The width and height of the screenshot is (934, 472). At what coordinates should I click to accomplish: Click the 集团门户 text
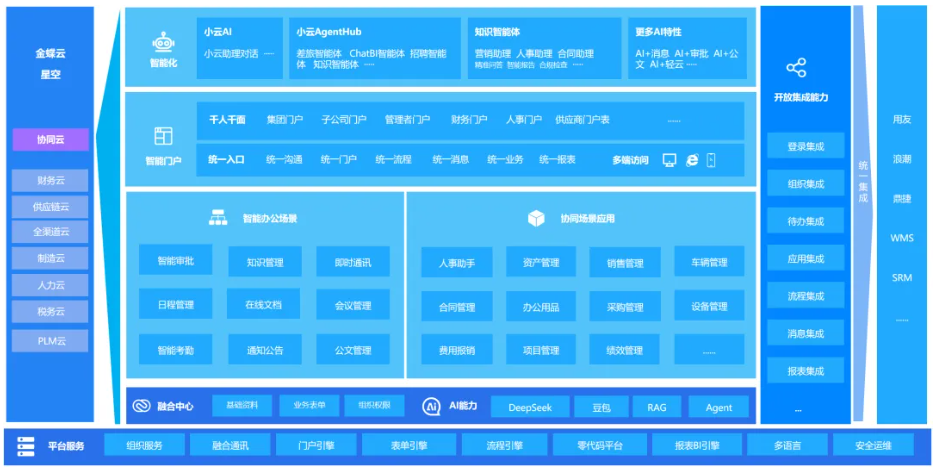coord(285,119)
